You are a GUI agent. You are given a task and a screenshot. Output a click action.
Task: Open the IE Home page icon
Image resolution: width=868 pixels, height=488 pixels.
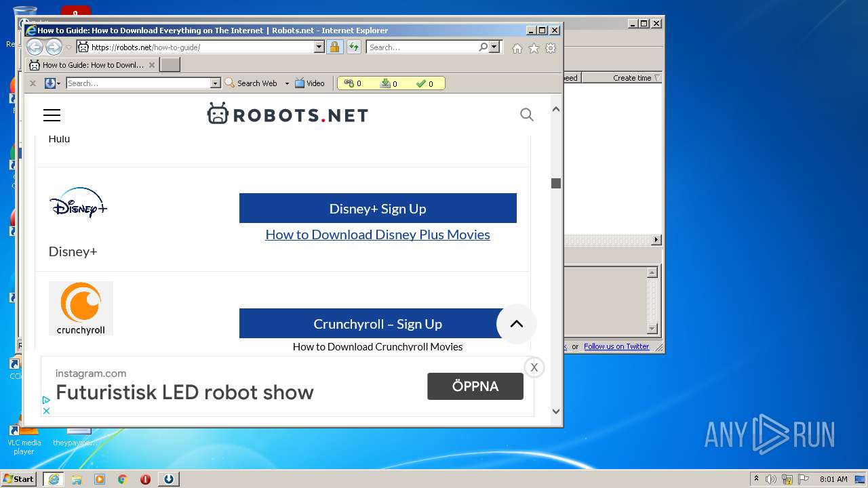click(517, 48)
